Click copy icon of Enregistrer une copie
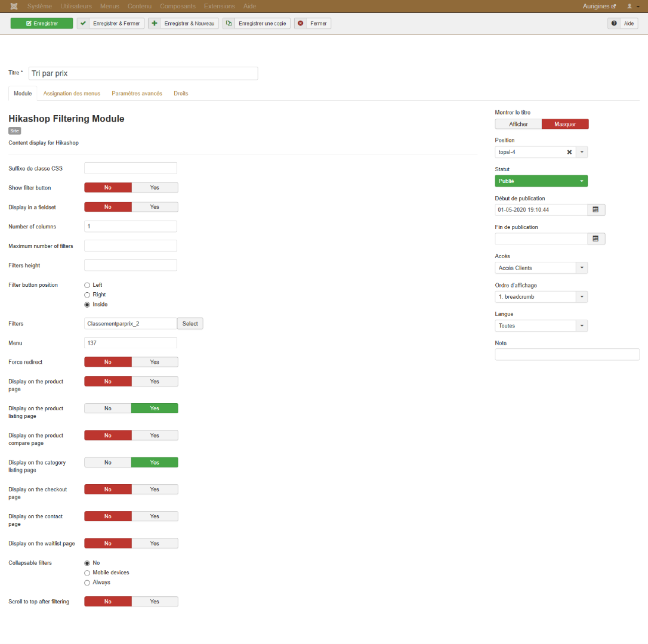This screenshot has height=644, width=648. [229, 23]
